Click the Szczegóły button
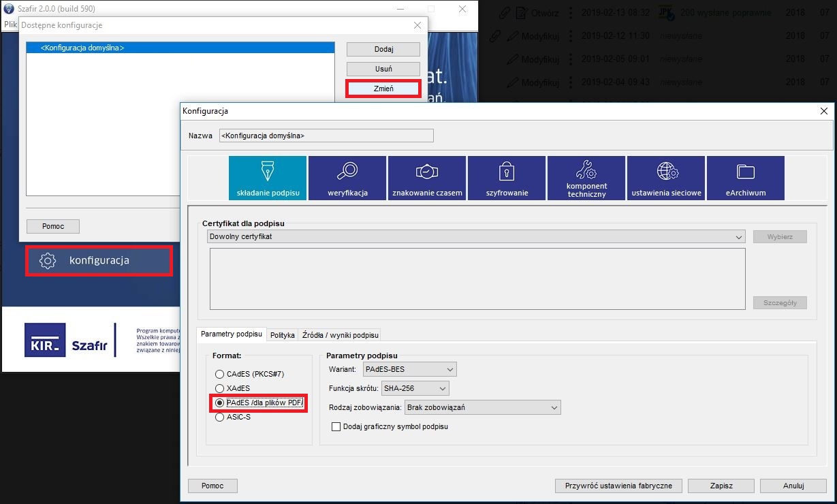Viewport: 837px width, 504px height. tap(780, 302)
